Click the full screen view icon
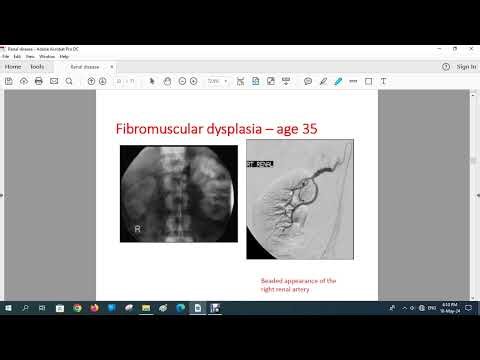 click(x=271, y=81)
